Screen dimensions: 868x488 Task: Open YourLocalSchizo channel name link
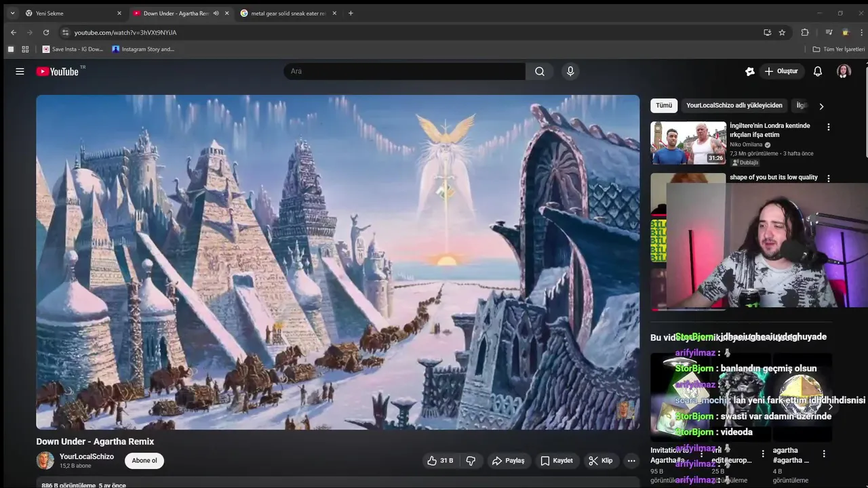87,457
